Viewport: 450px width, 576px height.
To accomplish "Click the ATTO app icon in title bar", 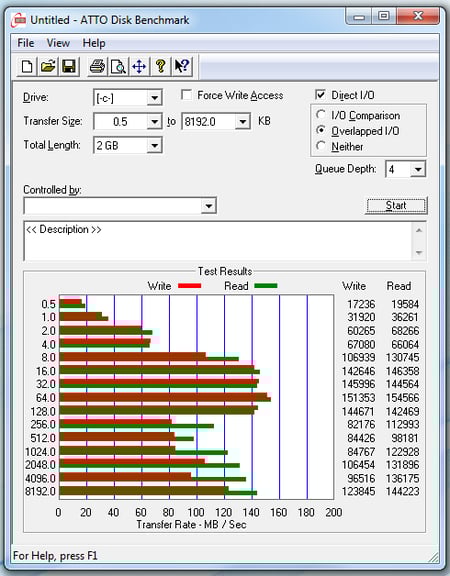I will [18, 20].
